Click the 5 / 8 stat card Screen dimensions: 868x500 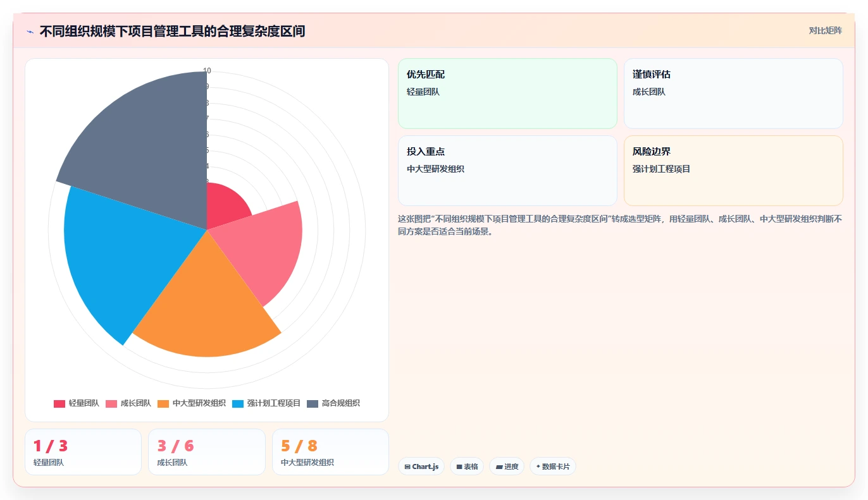330,452
